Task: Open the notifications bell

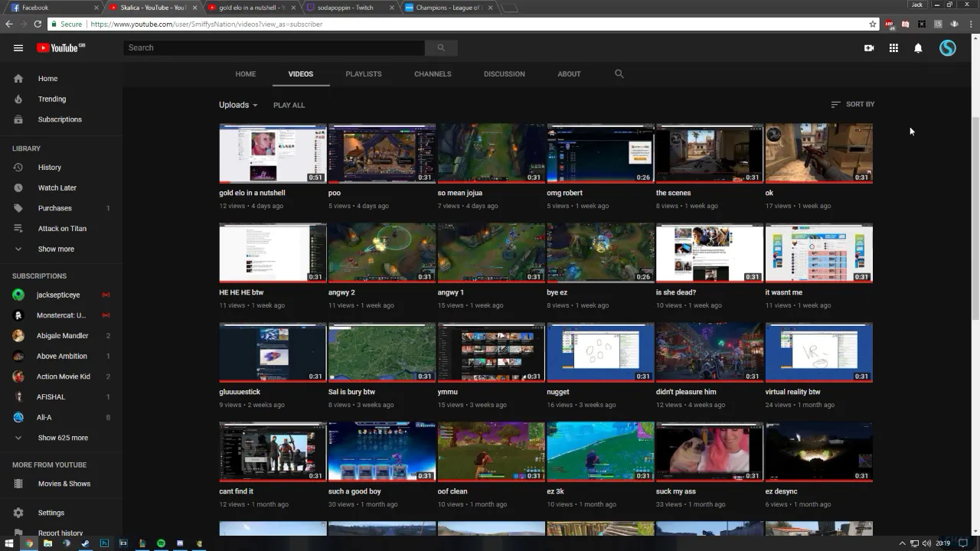Action: click(x=918, y=47)
